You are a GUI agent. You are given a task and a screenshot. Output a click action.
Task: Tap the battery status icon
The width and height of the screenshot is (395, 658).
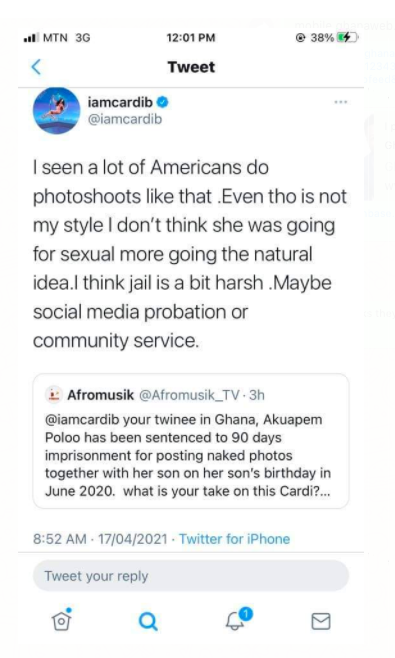pyautogui.click(x=347, y=38)
